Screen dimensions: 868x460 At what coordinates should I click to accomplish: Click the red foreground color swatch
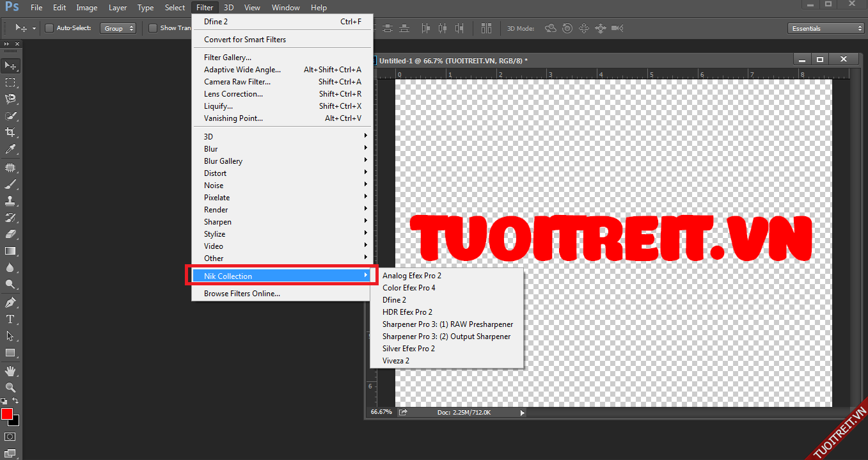[7, 415]
